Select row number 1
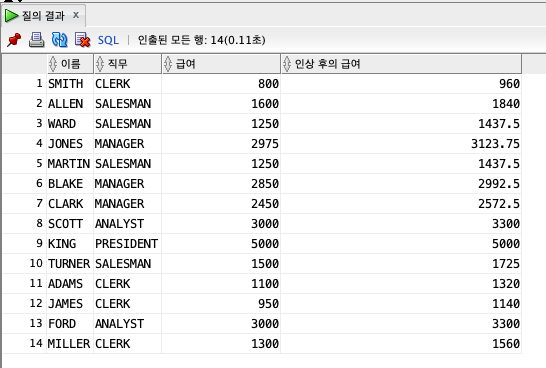Screen dimensions: 546x368 (x=25, y=84)
